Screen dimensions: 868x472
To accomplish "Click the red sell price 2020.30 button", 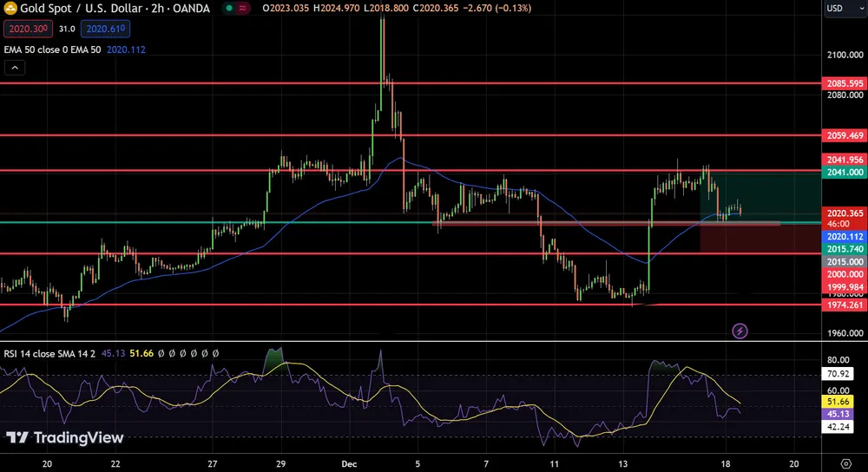I will coord(28,29).
